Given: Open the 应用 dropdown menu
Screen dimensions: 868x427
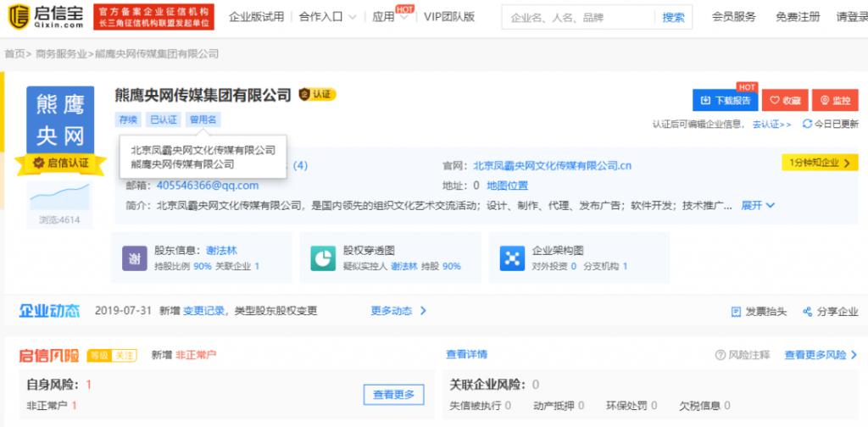Looking at the screenshot, I should click(x=389, y=17).
